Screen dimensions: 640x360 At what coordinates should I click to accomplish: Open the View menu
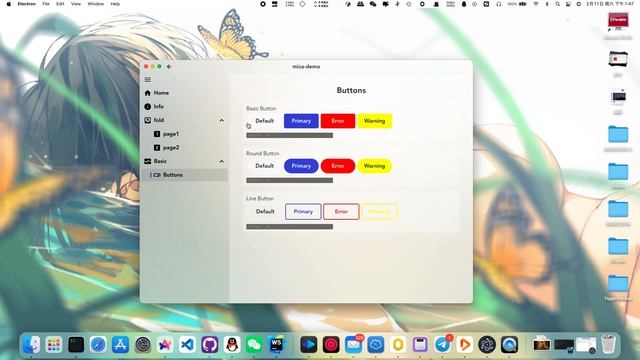76,4
